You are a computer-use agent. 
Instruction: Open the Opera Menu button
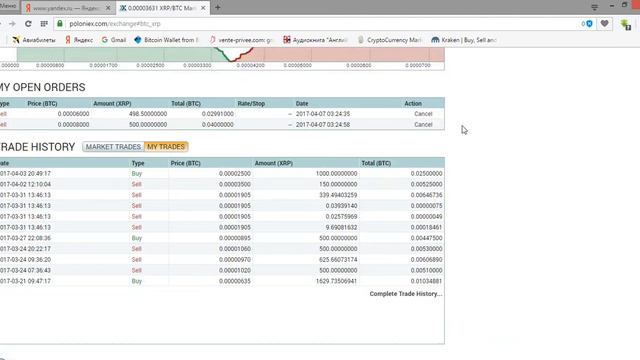pos(9,6)
